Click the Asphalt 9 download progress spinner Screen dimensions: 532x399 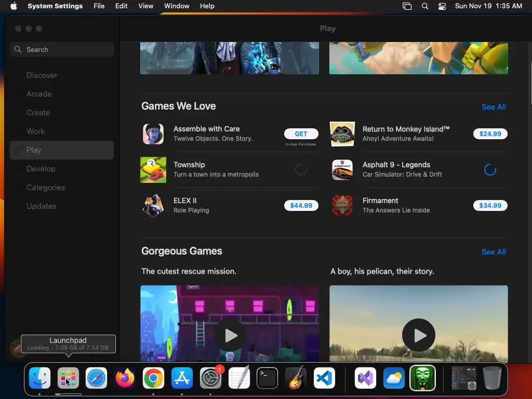click(x=490, y=170)
